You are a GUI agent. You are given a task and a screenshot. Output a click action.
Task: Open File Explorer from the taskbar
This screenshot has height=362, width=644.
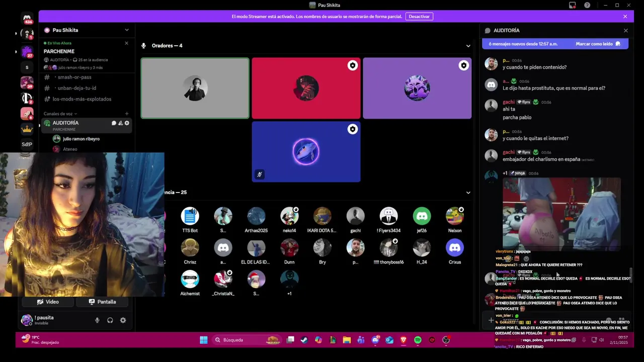pos(347,340)
